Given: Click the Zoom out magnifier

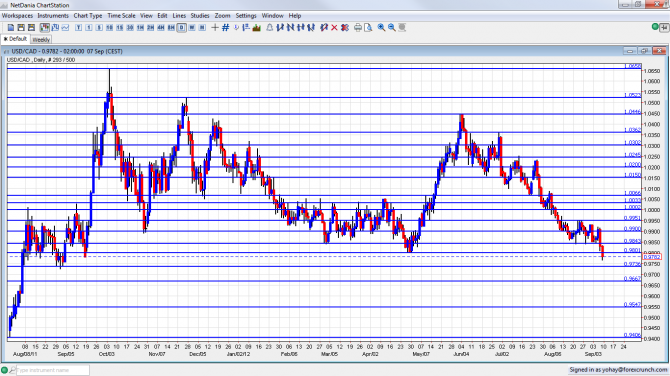Looking at the screenshot, I should [391, 28].
